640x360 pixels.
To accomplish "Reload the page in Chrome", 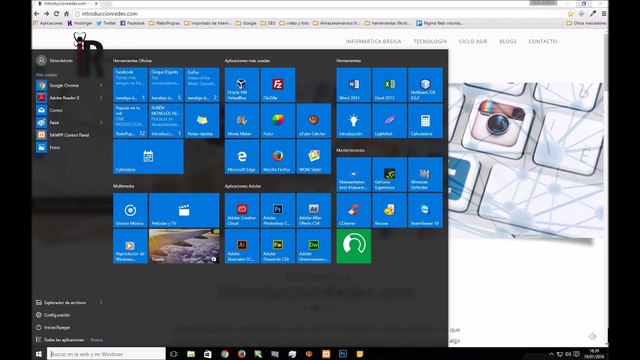I will pos(56,13).
